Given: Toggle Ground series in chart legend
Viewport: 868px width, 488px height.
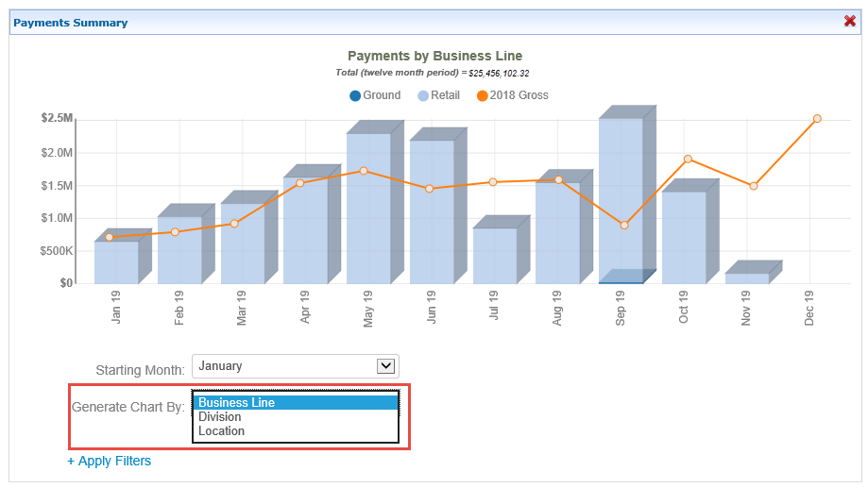Looking at the screenshot, I should 375,95.
